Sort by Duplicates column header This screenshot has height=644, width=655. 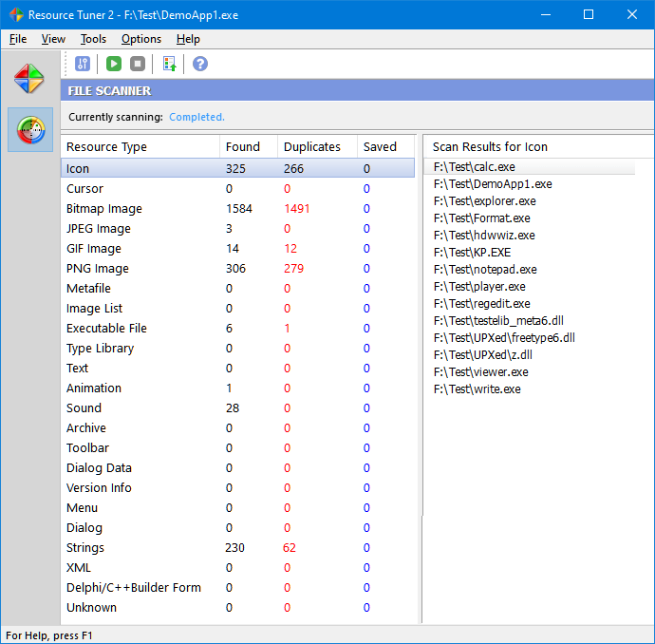click(x=317, y=146)
